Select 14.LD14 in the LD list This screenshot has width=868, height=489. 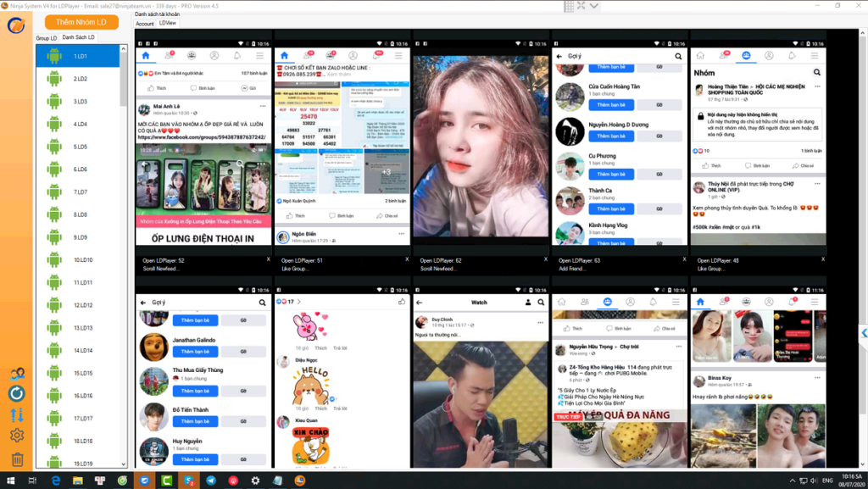coord(77,351)
